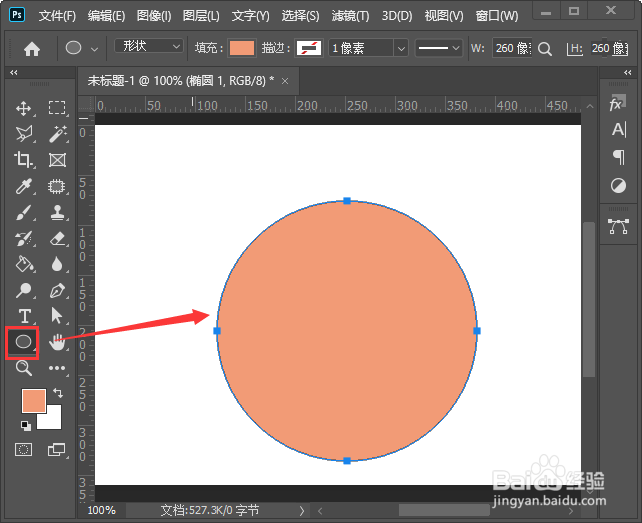Select the Path Selection tool
This screenshot has width=642, height=523.
[57, 316]
